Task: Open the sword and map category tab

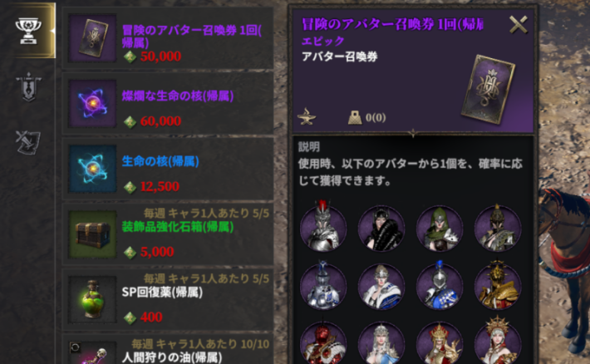Action: pos(28,142)
